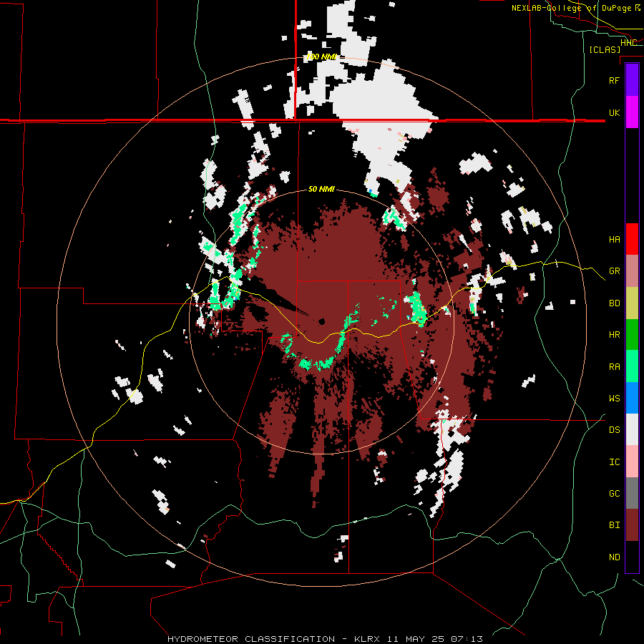
Task: Click the "[CLAS]" units label
Action: click(x=605, y=49)
